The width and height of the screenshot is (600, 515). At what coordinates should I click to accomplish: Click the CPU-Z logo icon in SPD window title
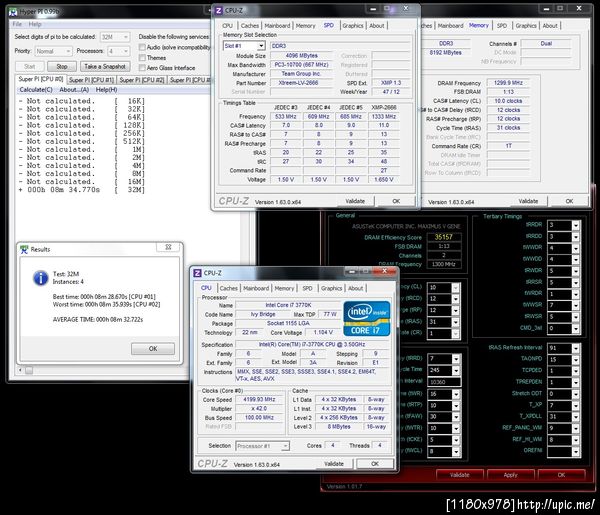(218, 10)
